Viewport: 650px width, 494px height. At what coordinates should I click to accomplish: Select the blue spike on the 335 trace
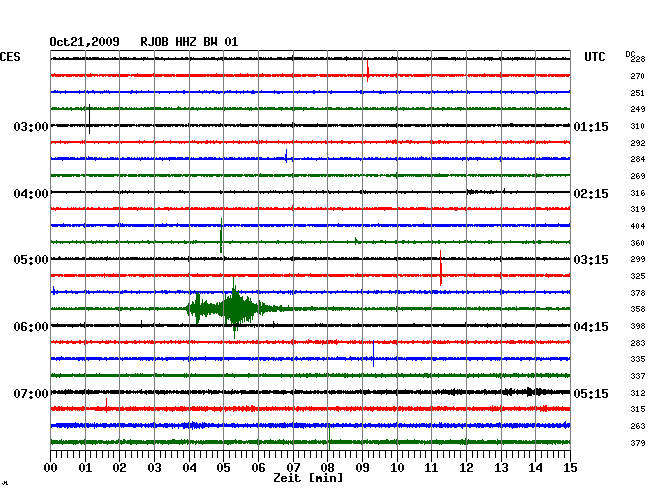(374, 354)
